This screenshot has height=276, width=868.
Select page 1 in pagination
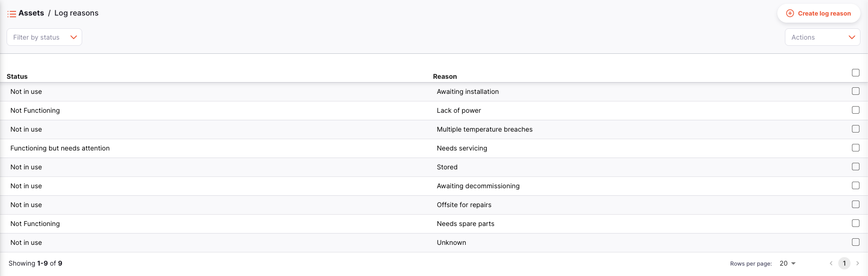click(x=844, y=263)
